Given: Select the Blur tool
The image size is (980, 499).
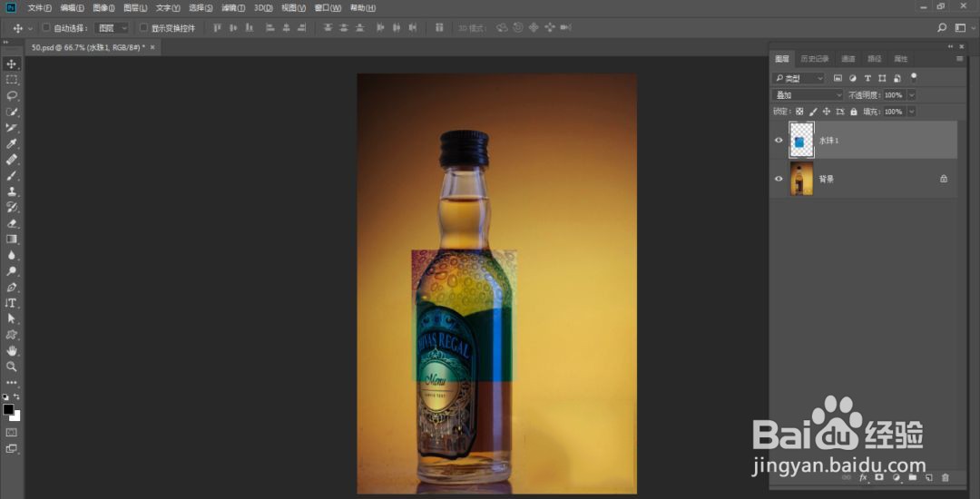Looking at the screenshot, I should click(x=11, y=255).
